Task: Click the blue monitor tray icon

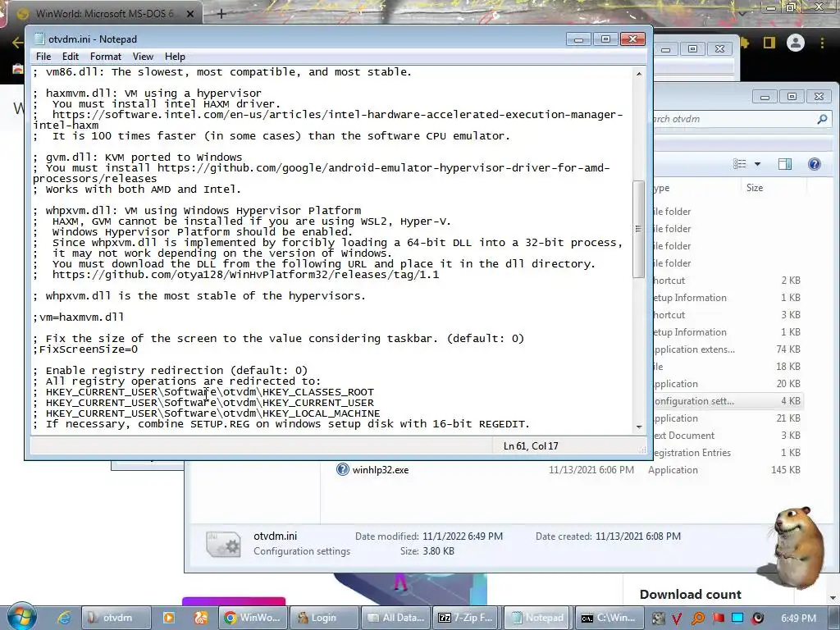Action: coord(737,619)
